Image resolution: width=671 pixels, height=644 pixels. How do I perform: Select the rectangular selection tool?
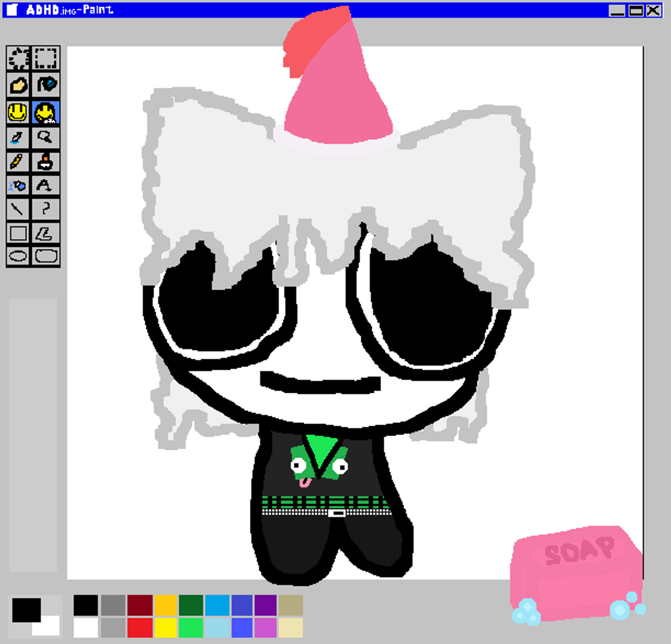tap(45, 58)
